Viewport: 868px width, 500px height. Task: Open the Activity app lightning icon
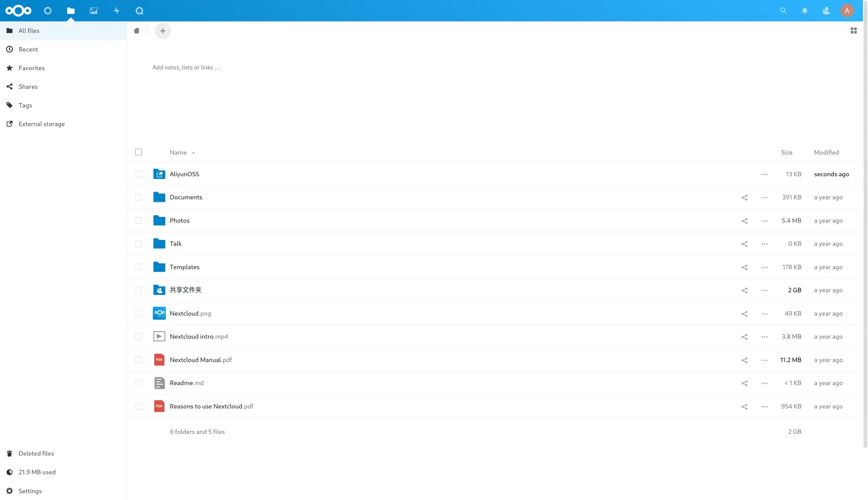point(117,11)
